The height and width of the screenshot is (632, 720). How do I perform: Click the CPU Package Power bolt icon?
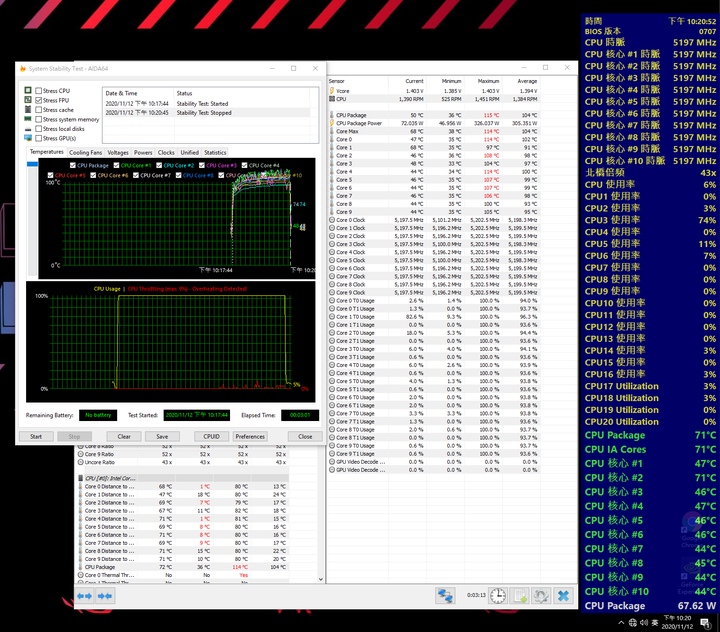(332, 123)
